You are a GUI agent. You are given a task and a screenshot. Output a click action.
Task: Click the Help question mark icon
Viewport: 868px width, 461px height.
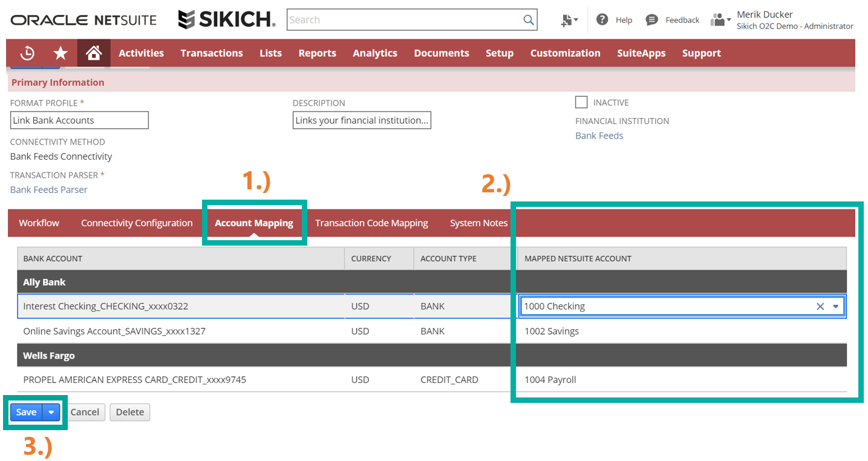[602, 19]
